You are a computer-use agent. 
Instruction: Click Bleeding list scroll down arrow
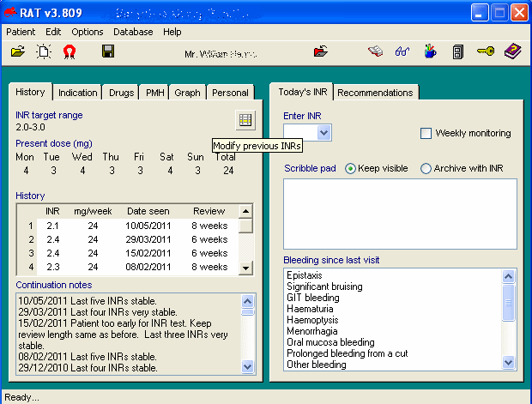(508, 362)
